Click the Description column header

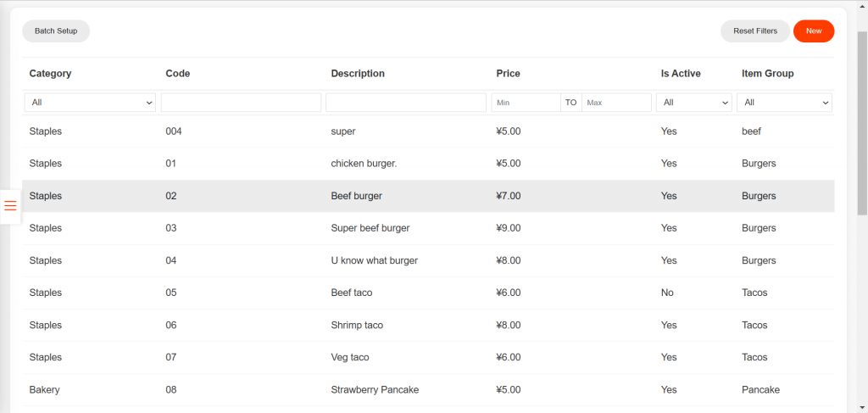[358, 74]
